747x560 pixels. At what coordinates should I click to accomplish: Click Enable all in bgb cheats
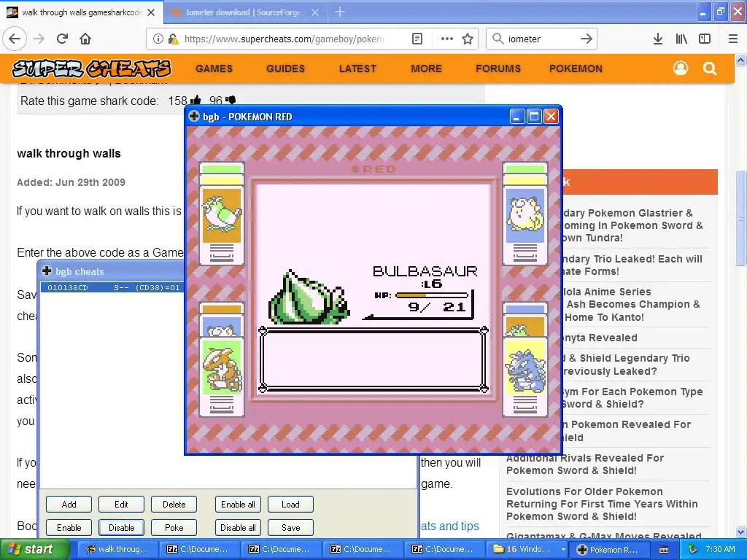(238, 505)
